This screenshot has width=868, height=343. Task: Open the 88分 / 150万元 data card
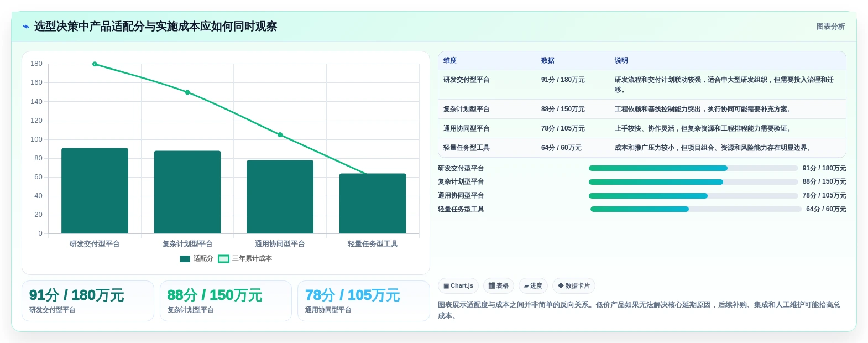click(226, 301)
